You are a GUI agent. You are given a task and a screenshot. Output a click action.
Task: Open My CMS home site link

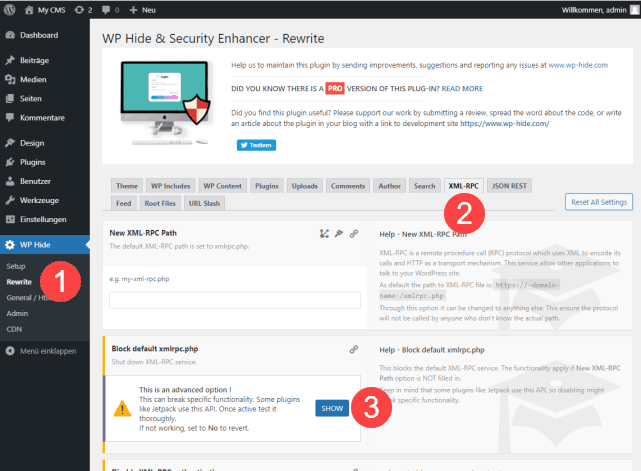[45, 10]
